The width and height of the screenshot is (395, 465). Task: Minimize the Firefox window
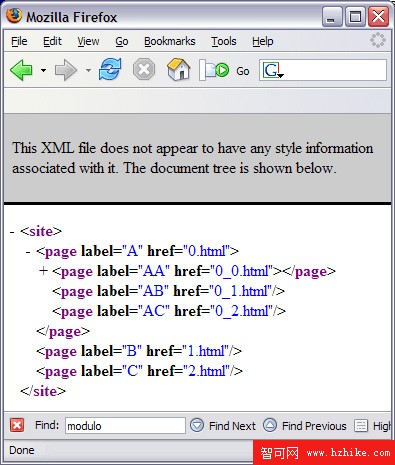click(x=332, y=16)
